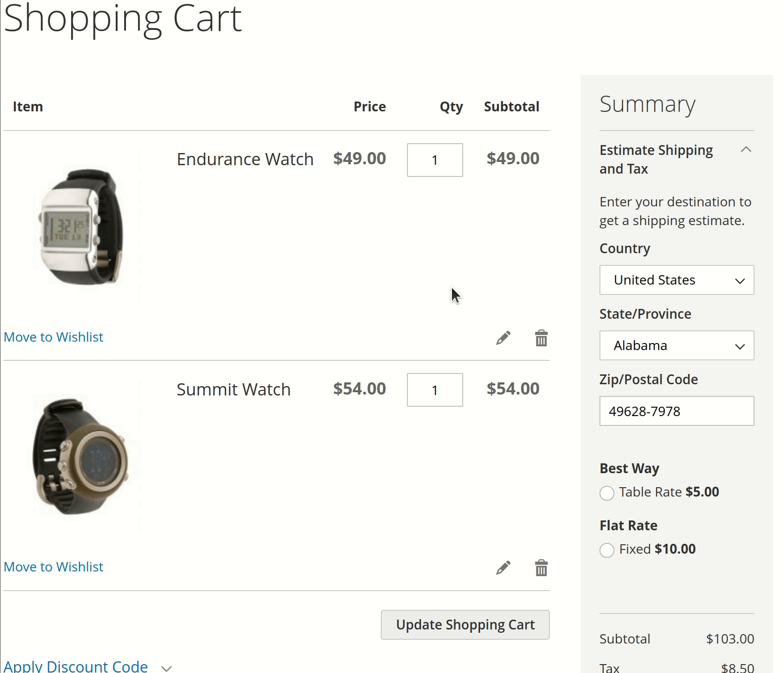Viewport: 784px width, 673px height.
Task: Open the Country dropdown
Action: click(676, 280)
